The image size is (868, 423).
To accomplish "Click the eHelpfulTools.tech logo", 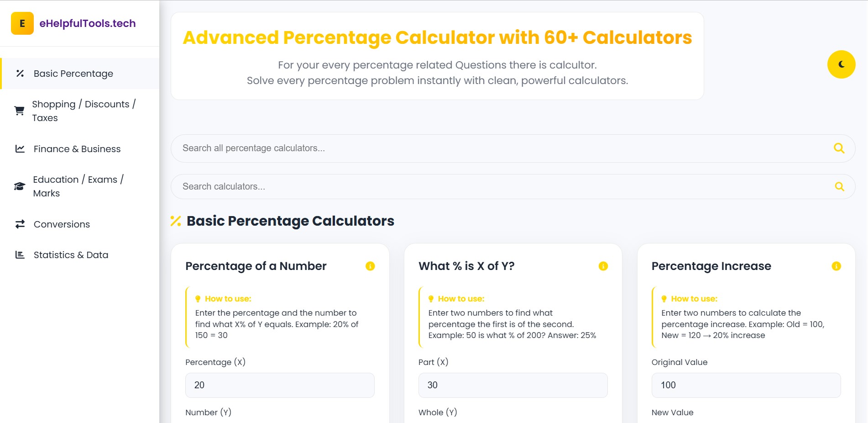I will pyautogui.click(x=88, y=23).
